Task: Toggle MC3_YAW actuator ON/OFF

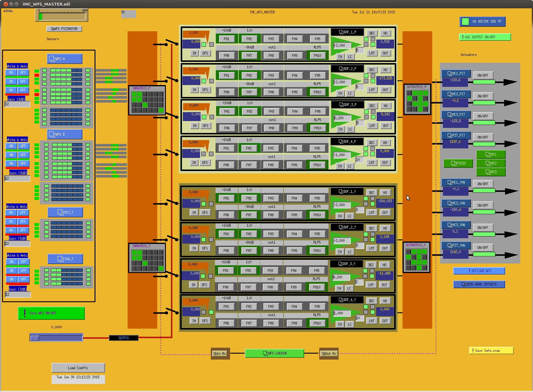Action: coord(483,228)
